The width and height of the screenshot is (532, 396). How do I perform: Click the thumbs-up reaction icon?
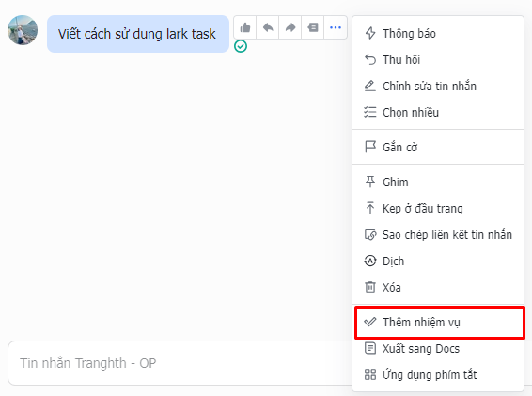tap(245, 27)
